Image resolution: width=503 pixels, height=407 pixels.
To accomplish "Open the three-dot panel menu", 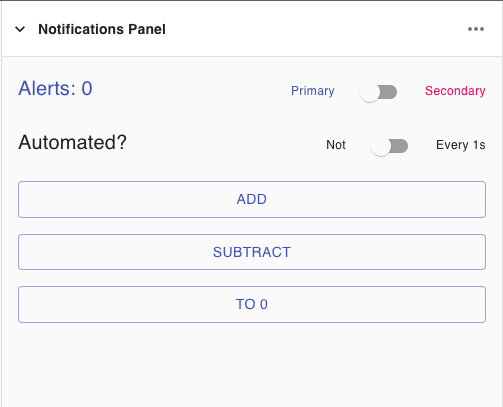I will (x=476, y=29).
